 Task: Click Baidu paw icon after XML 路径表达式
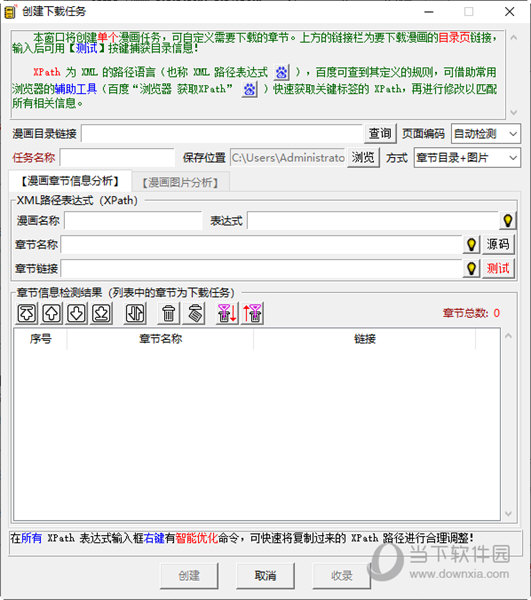(282, 72)
